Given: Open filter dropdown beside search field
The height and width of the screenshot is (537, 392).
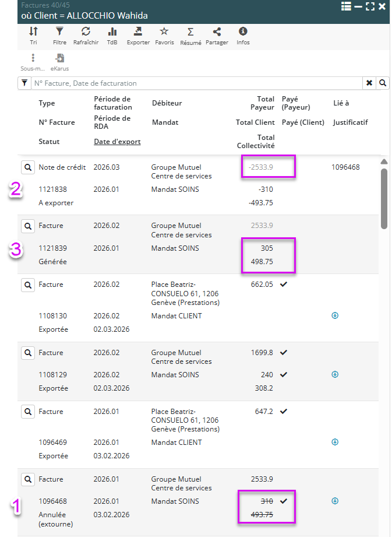Looking at the screenshot, I should point(24,83).
